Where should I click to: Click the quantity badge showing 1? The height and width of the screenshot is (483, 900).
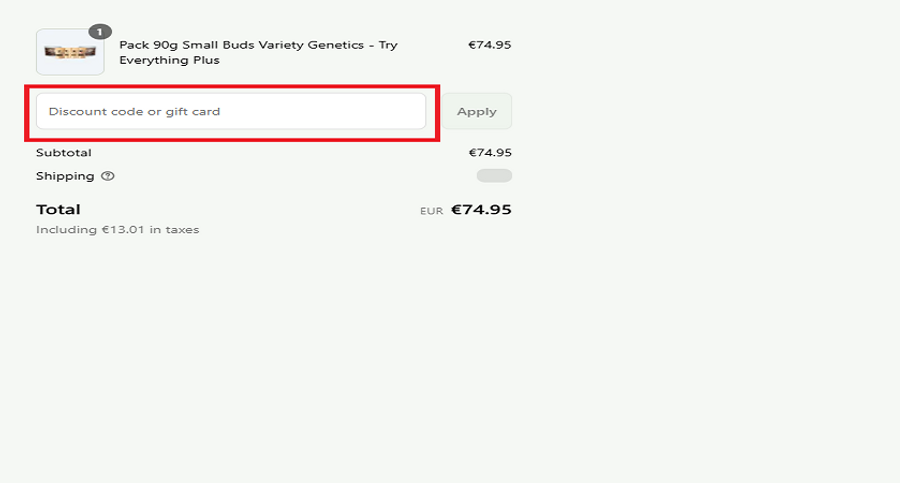click(x=100, y=32)
